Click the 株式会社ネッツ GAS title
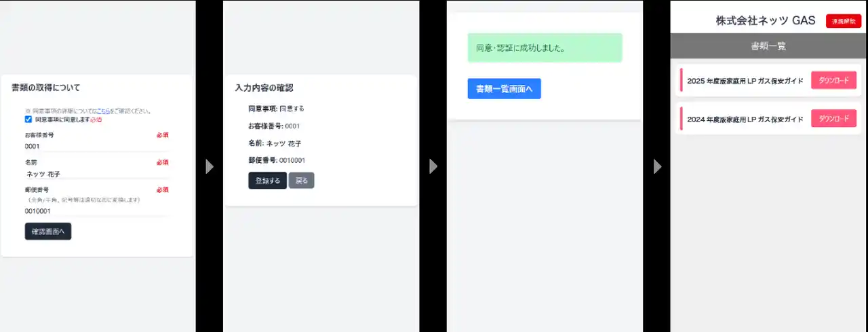The width and height of the screenshot is (868, 332). click(x=765, y=21)
